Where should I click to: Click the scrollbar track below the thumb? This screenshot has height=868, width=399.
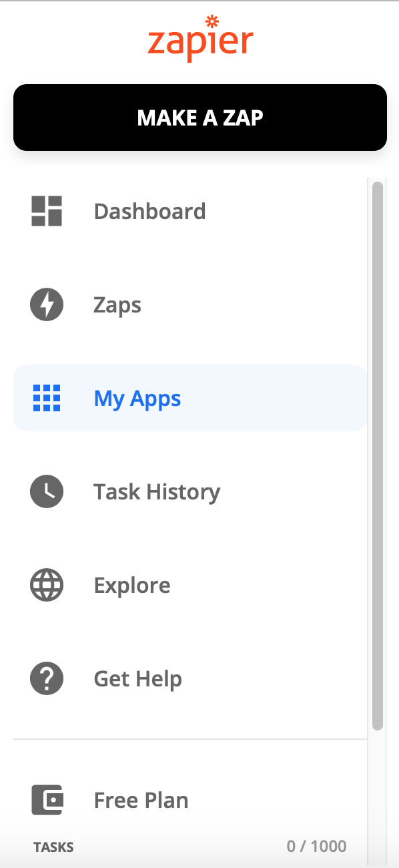(x=378, y=795)
